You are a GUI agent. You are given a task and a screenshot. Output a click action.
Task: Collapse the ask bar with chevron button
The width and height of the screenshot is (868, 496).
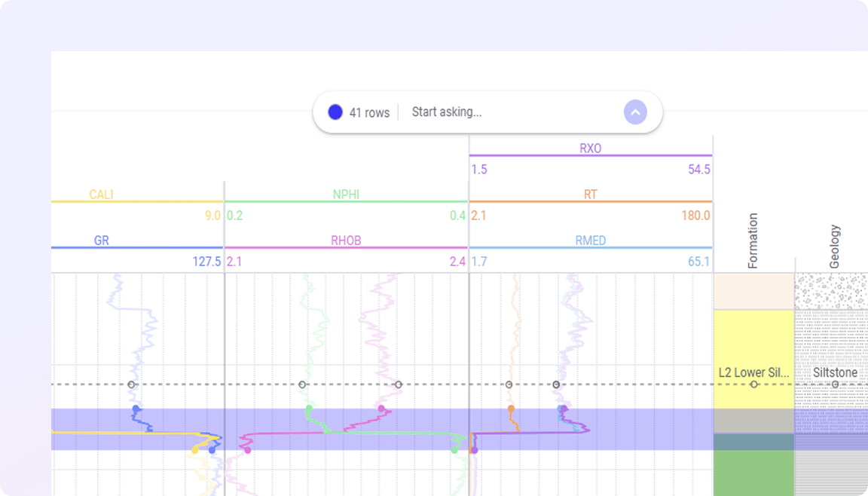click(x=635, y=112)
